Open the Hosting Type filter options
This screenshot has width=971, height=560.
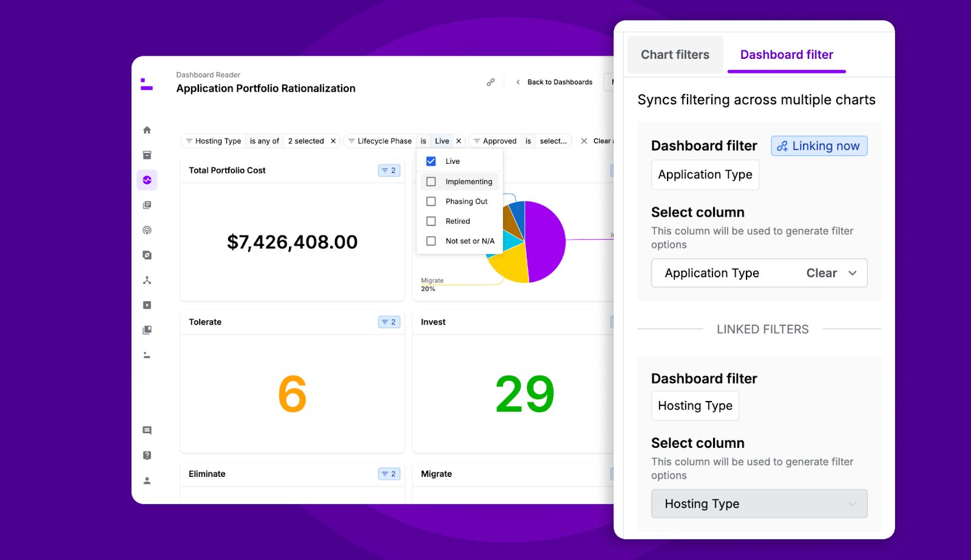(x=695, y=405)
